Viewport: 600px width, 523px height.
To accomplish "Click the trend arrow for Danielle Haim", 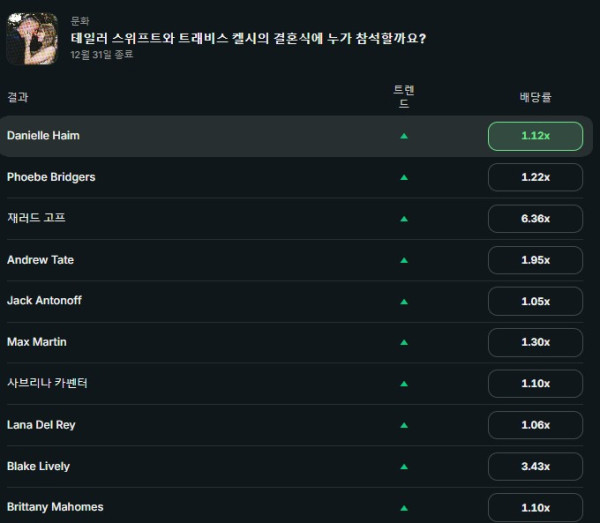I will coord(404,136).
